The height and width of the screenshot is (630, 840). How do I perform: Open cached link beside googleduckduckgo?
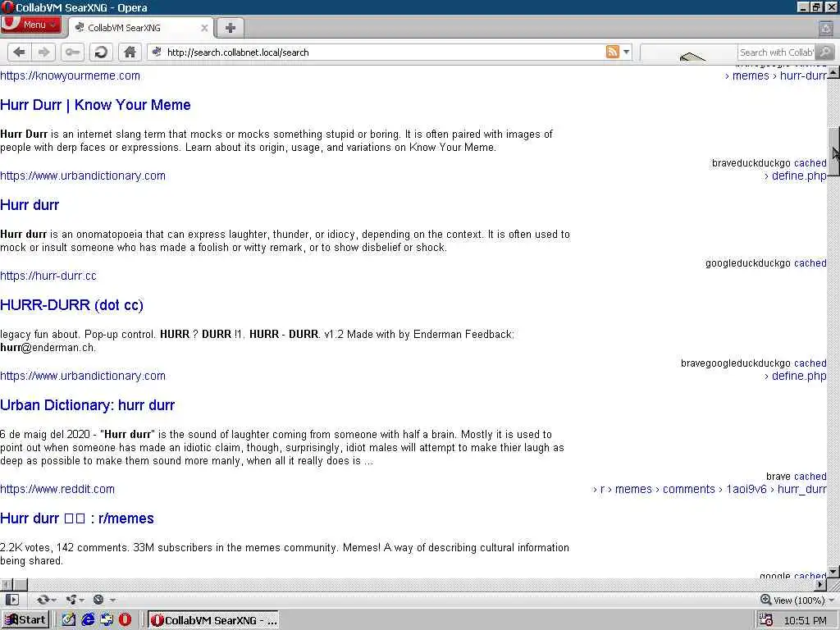[x=810, y=263]
